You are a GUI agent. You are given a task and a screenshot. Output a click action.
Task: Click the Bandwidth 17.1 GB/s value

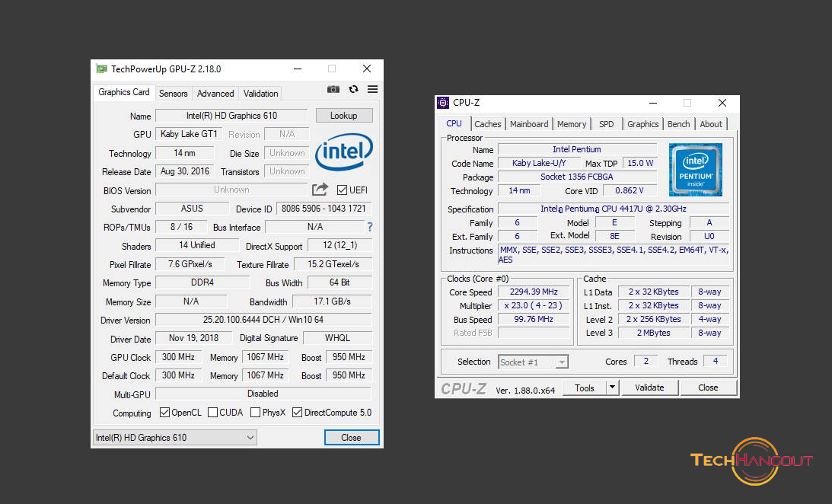pyautogui.click(x=332, y=301)
